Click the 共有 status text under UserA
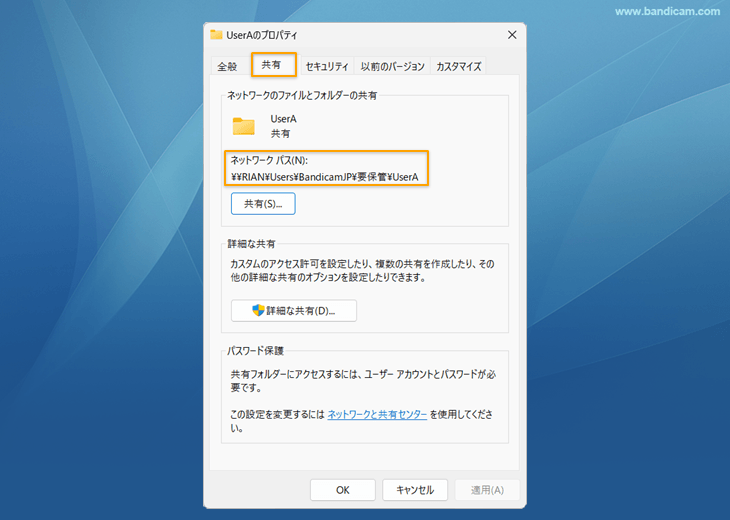Image resolution: width=730 pixels, height=520 pixels. click(x=280, y=134)
